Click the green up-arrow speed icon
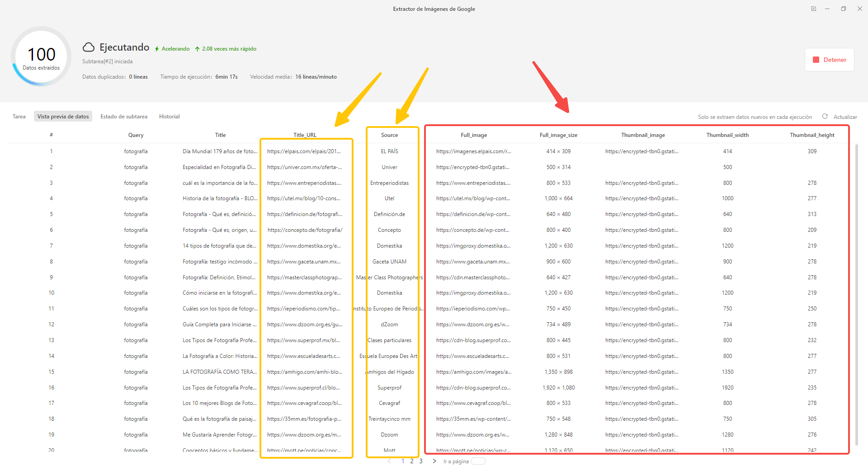Image resolution: width=868 pixels, height=470 pixels. [x=197, y=48]
